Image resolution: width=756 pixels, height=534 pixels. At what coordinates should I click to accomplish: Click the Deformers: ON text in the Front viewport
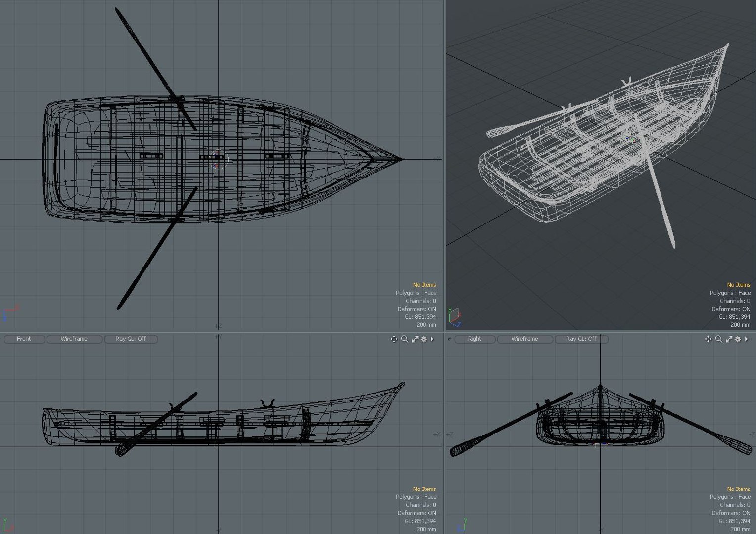click(x=417, y=513)
